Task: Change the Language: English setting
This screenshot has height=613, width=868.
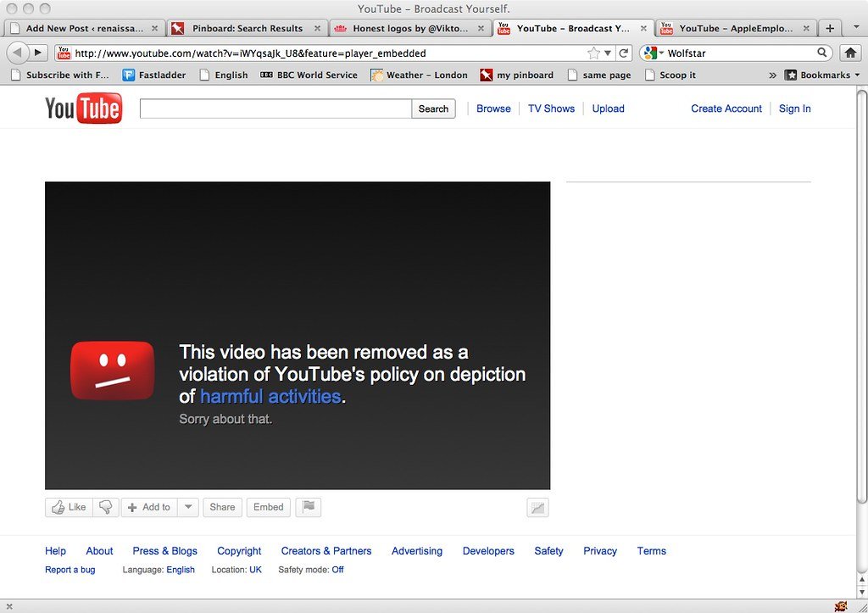Action: coord(180,570)
